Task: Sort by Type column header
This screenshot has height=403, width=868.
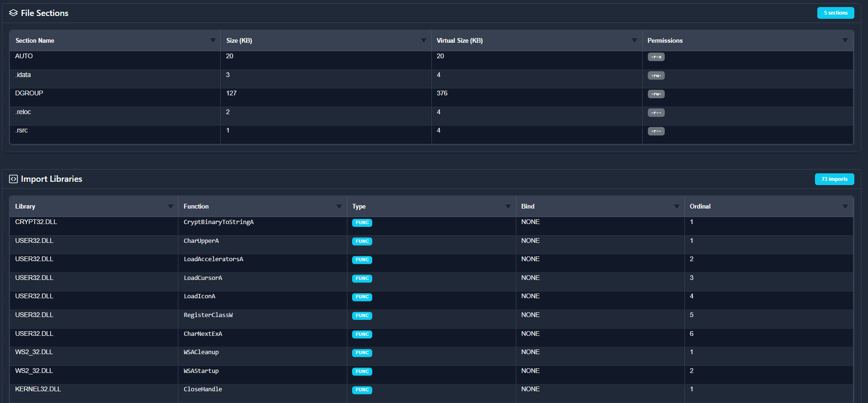Action: pos(359,207)
